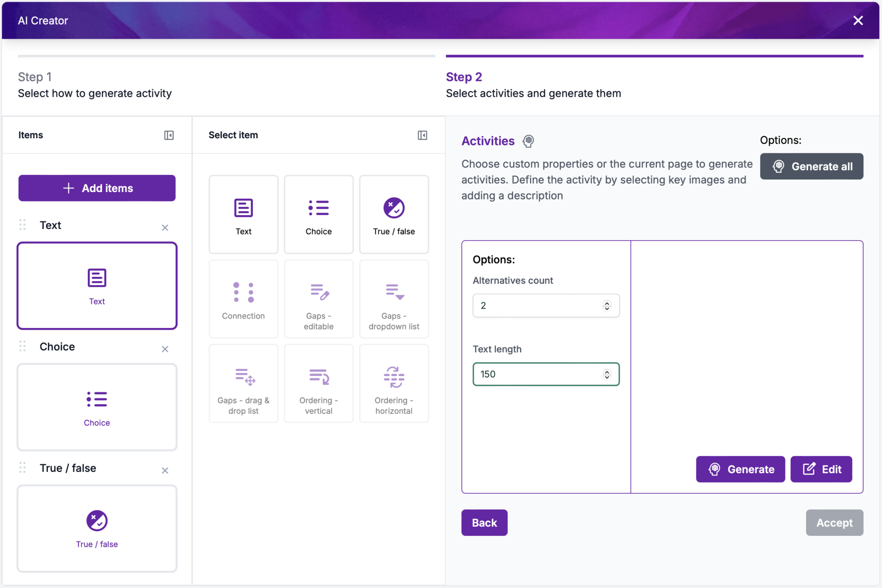Grab the drag handle of True / false item
Image resolution: width=882 pixels, height=588 pixels.
[x=23, y=467]
